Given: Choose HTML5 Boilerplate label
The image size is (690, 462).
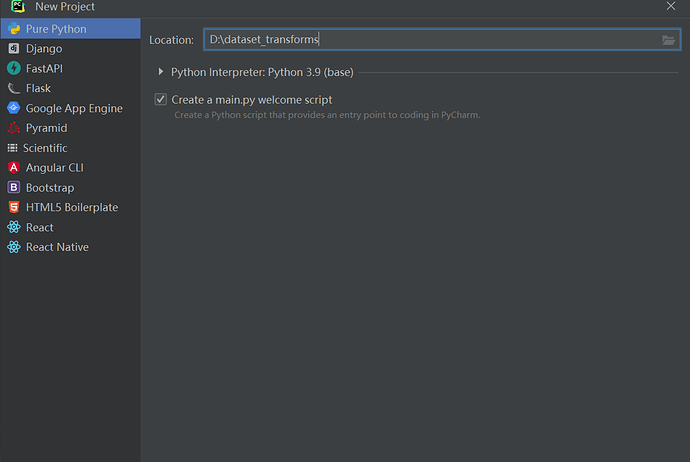Looking at the screenshot, I should 72,207.
